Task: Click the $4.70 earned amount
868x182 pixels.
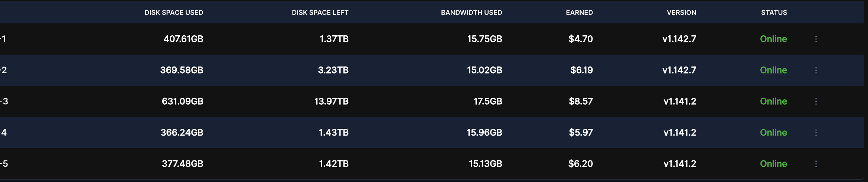Action: click(x=580, y=39)
